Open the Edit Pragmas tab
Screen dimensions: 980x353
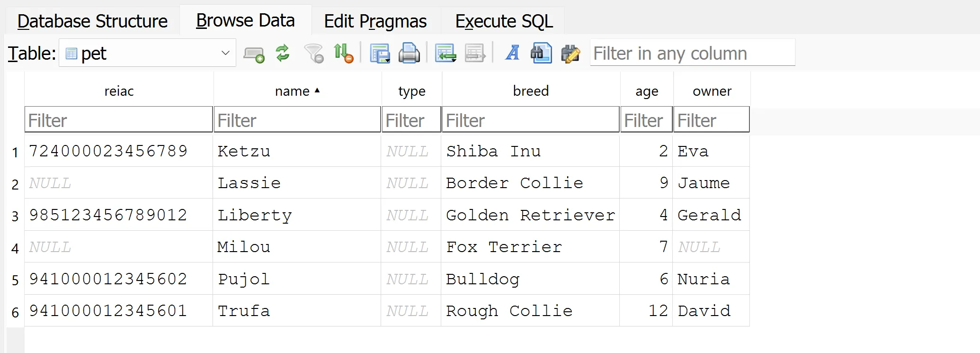pyautogui.click(x=375, y=21)
